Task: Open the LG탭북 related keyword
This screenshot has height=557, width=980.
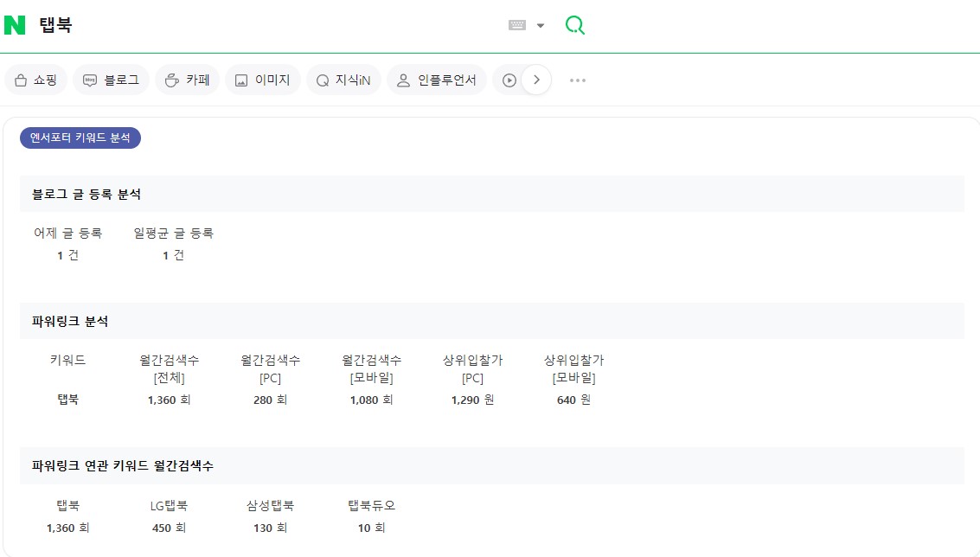Action: click(x=169, y=505)
